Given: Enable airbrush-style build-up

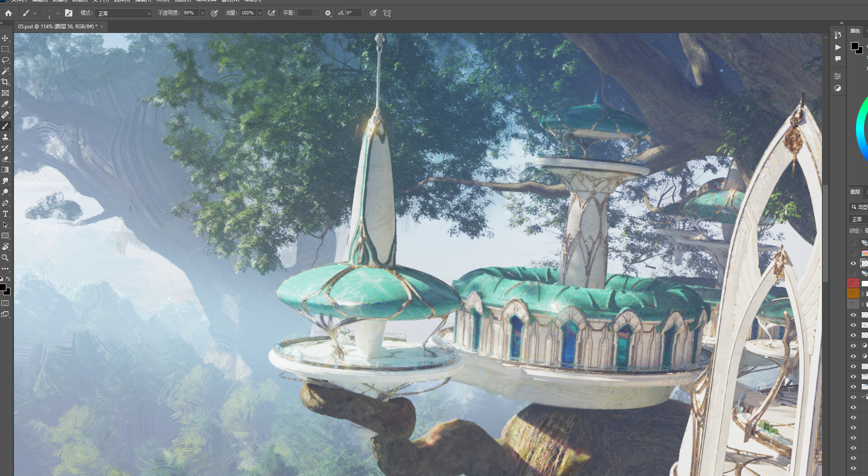Looking at the screenshot, I should pyautogui.click(x=271, y=13).
